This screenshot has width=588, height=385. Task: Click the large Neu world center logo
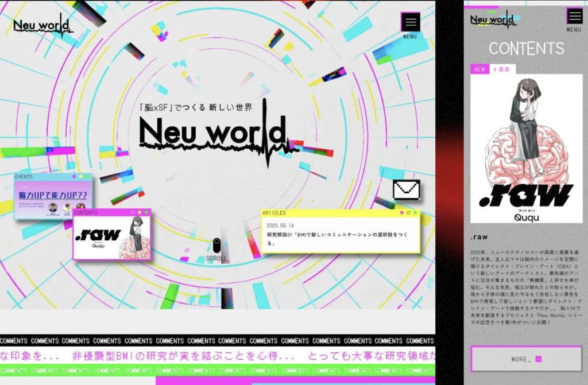coord(219,133)
